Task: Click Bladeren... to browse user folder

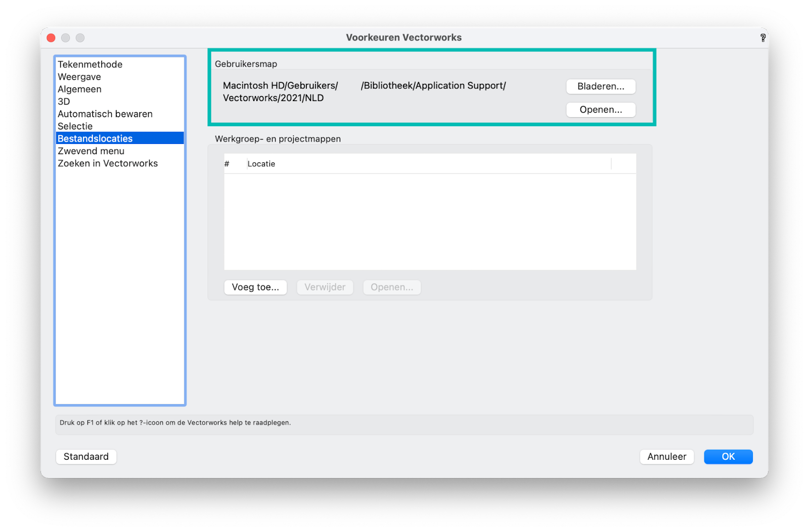Action: (x=601, y=86)
